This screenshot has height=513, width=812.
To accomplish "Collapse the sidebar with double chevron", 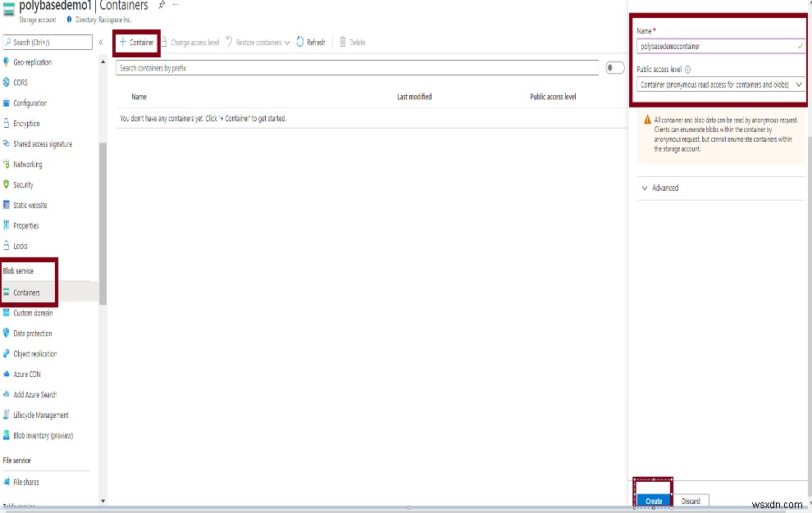I will 101,42.
